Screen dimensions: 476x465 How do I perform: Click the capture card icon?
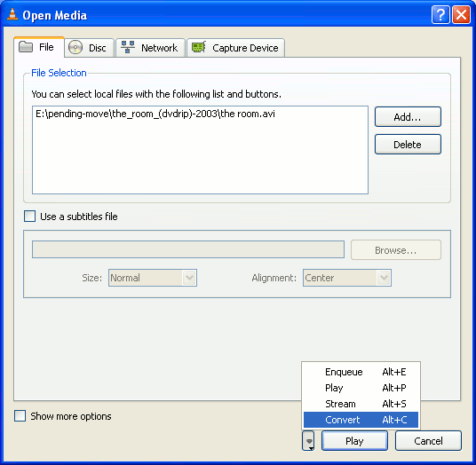coord(199,47)
